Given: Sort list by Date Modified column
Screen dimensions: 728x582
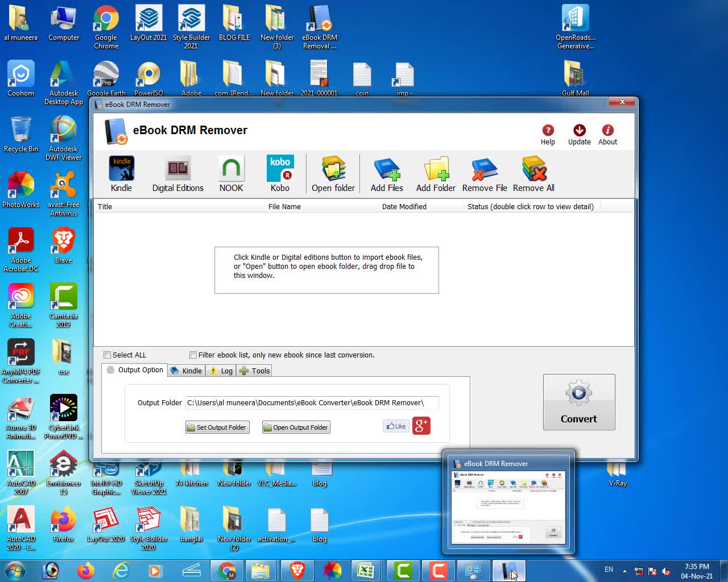Looking at the screenshot, I should click(421, 206).
